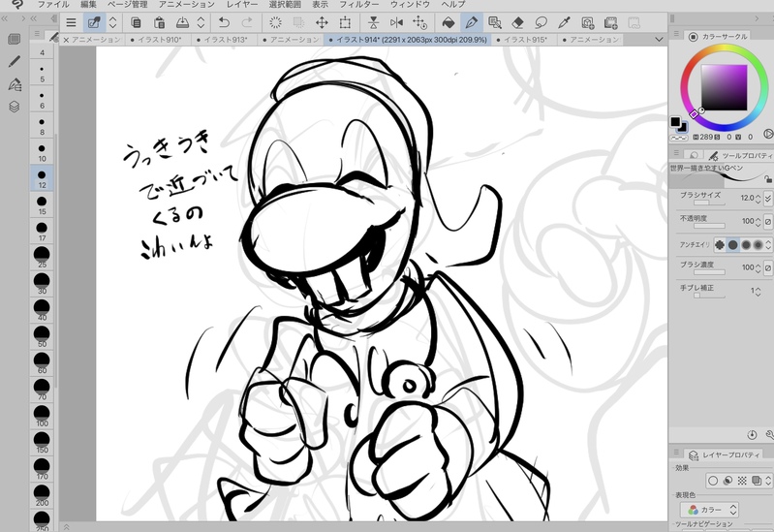Select no anti-aliasing option
The height and width of the screenshot is (532, 774).
pos(720,244)
